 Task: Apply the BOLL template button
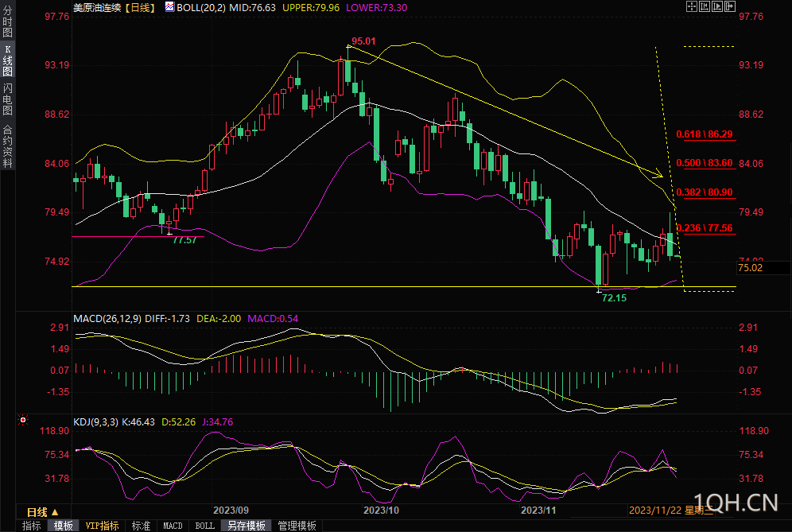(x=205, y=526)
